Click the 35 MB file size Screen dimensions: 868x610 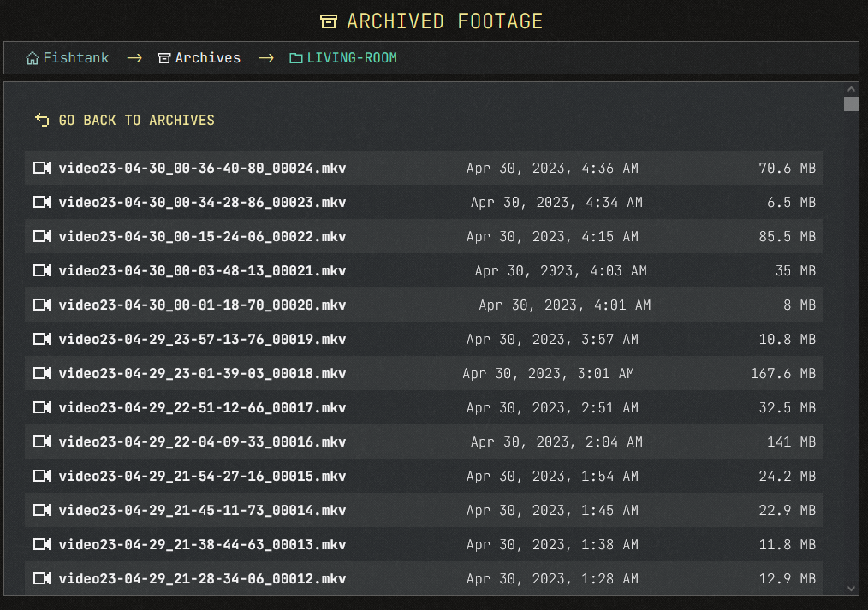click(795, 271)
